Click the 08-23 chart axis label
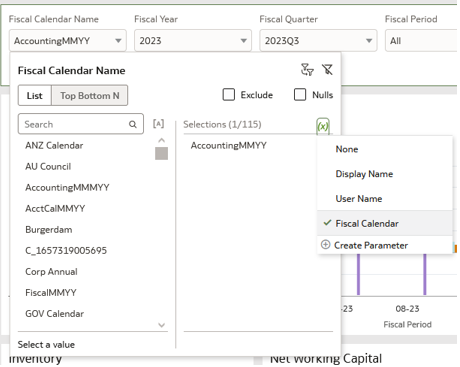The image size is (460, 367). point(407,309)
